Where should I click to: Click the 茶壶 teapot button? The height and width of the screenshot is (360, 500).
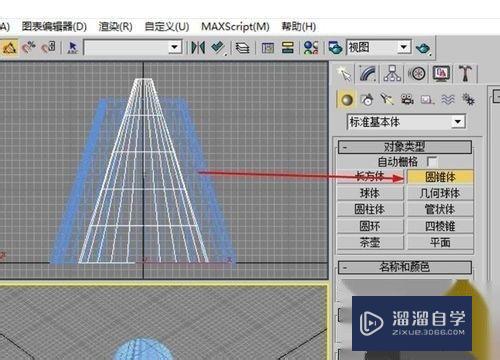(x=370, y=242)
